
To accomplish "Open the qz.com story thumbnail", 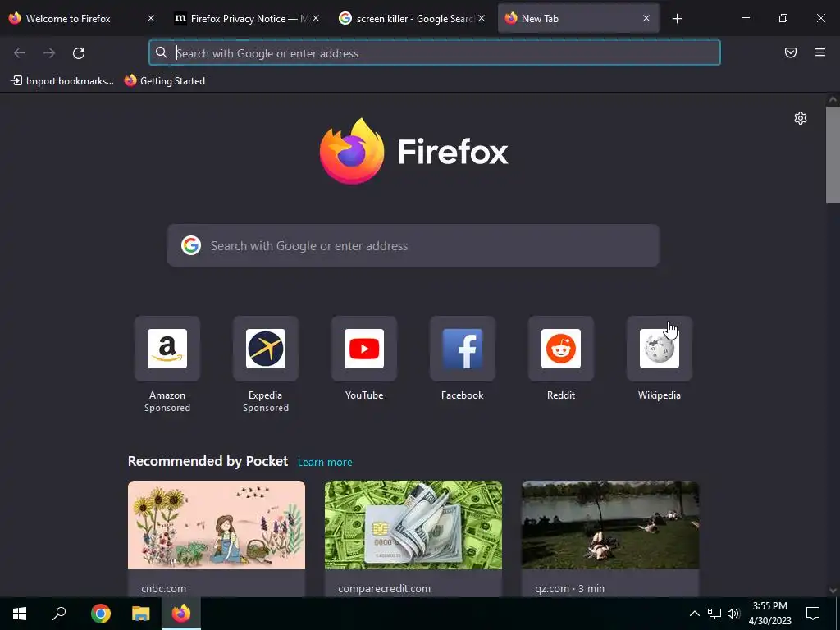I will click(x=610, y=525).
